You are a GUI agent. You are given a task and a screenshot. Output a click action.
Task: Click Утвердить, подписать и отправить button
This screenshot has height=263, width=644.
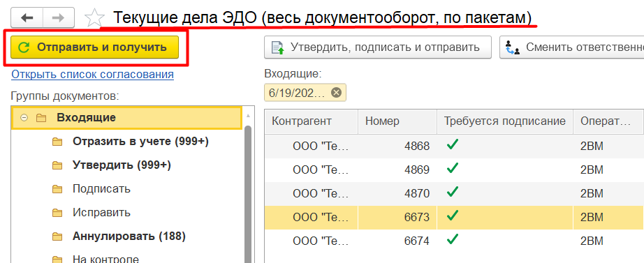pos(378,47)
